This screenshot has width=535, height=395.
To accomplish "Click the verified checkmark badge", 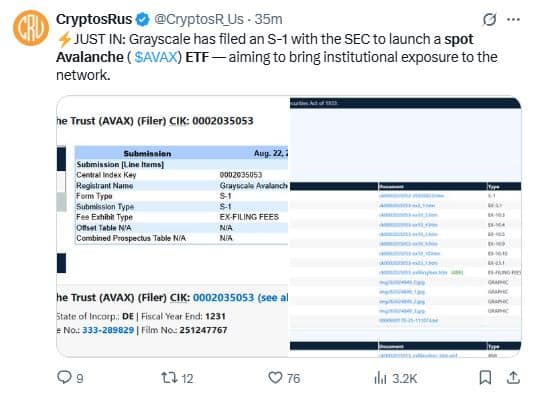I will [x=143, y=19].
